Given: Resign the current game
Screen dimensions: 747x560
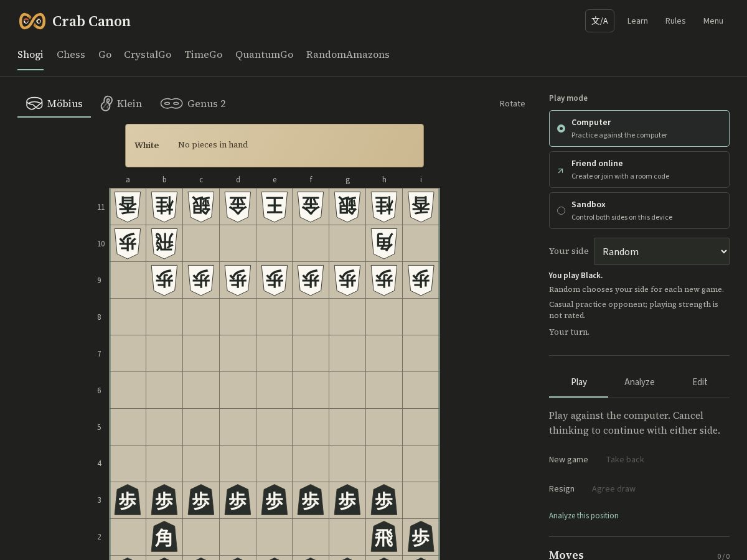Looking at the screenshot, I should (561, 488).
